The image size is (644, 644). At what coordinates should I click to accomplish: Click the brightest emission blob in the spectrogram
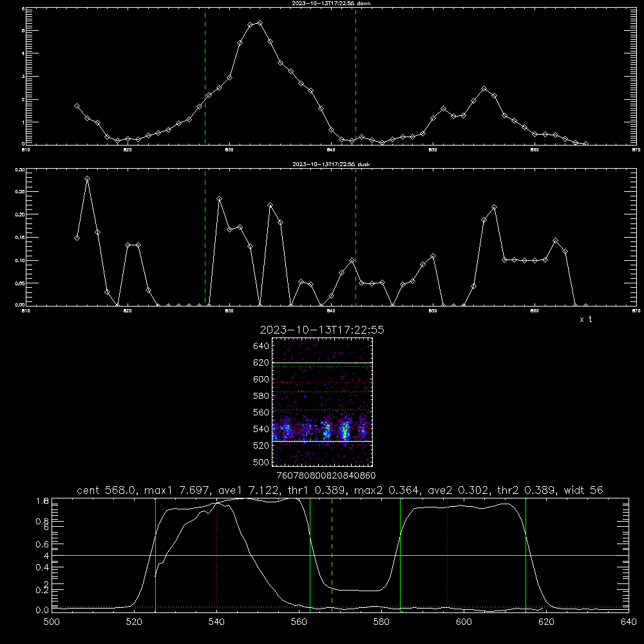click(x=346, y=430)
